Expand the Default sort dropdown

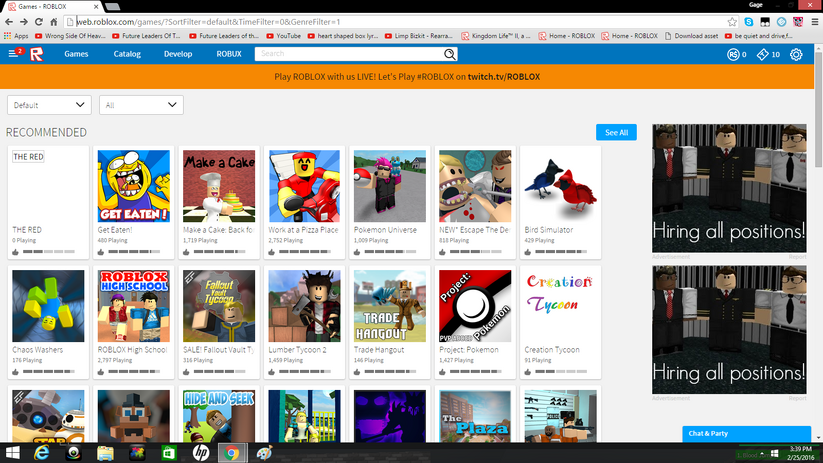[49, 105]
